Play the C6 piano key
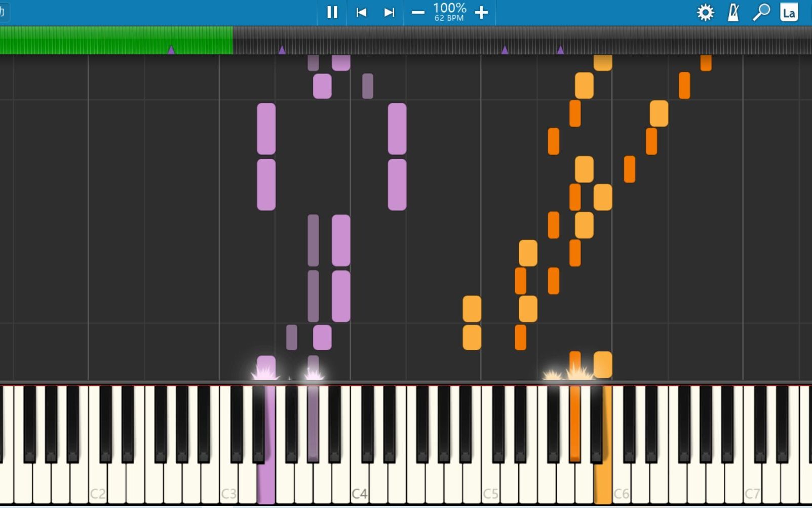The width and height of the screenshot is (812, 508). 621,482
